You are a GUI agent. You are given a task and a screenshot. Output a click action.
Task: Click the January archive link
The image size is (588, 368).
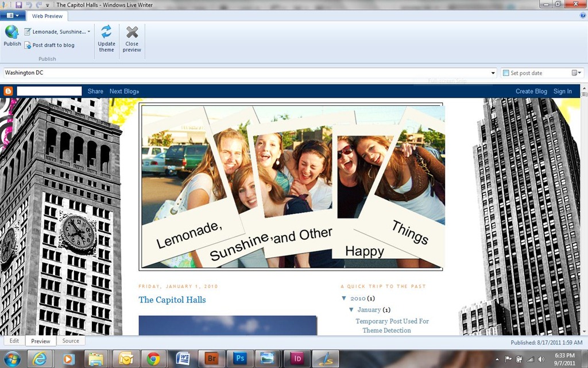click(369, 310)
